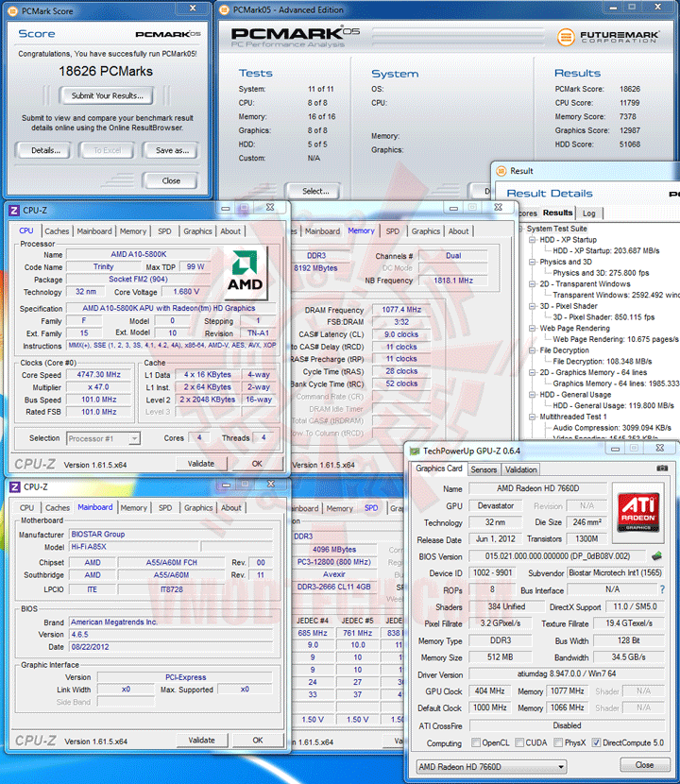Click the AMD logo in CPU-Z CPU tab
Viewport: 680px width, 784px height.
(x=245, y=270)
